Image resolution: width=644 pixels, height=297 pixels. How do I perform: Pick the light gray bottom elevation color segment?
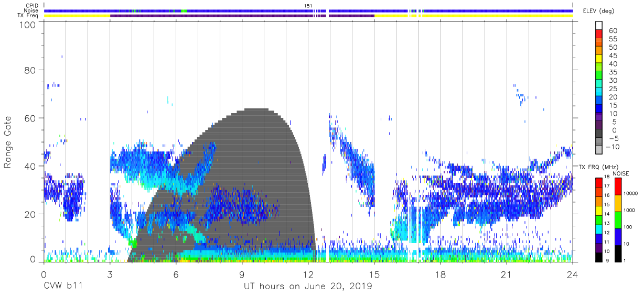599,150
